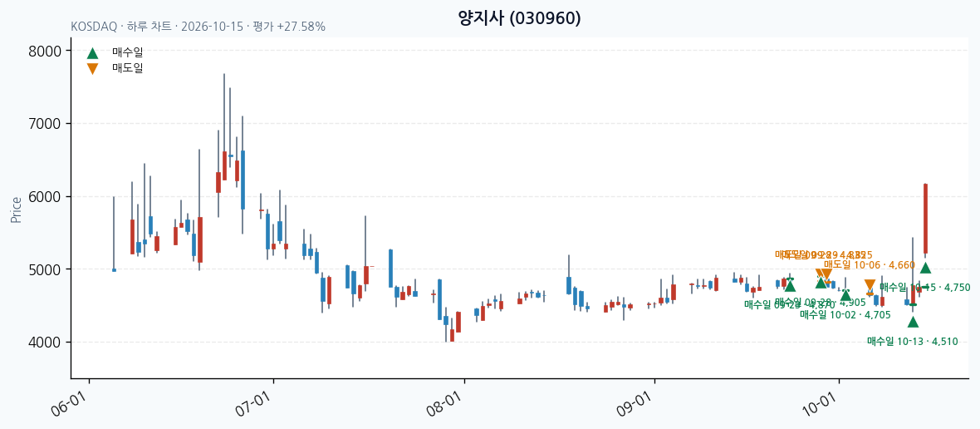Click the 6000 y-axis tick label
The width and height of the screenshot is (980, 429).
tap(45, 196)
